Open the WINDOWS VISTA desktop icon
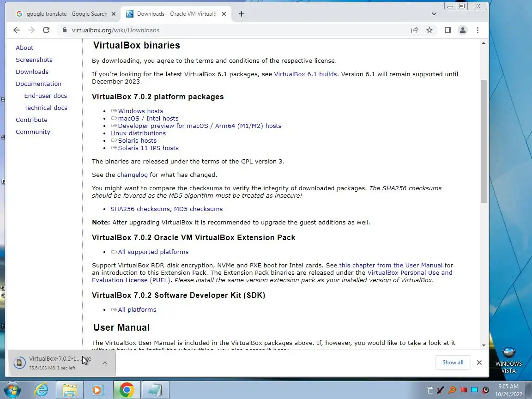Screen dimensions: 532x399 coord(508,360)
